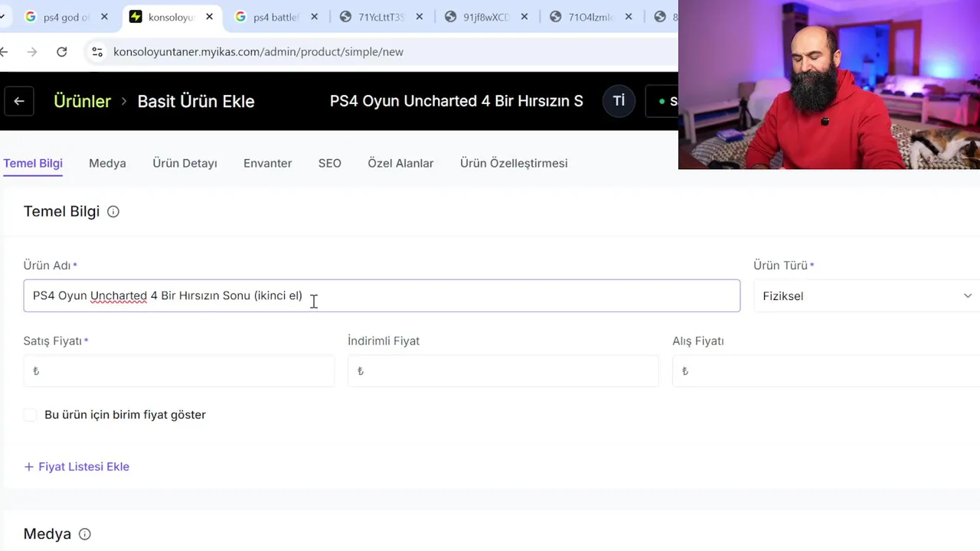Go to the Ürün Detayı tab
The height and width of the screenshot is (551, 980).
tap(185, 163)
